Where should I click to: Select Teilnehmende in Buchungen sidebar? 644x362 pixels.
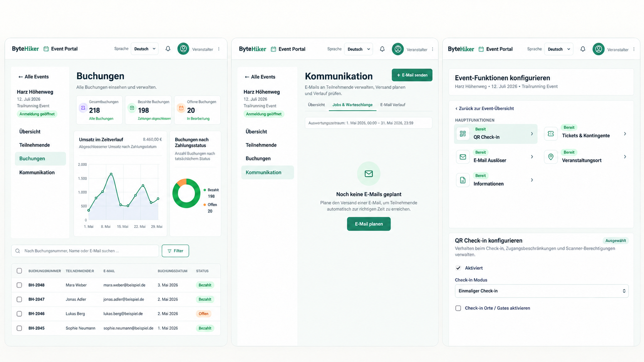[x=35, y=145]
